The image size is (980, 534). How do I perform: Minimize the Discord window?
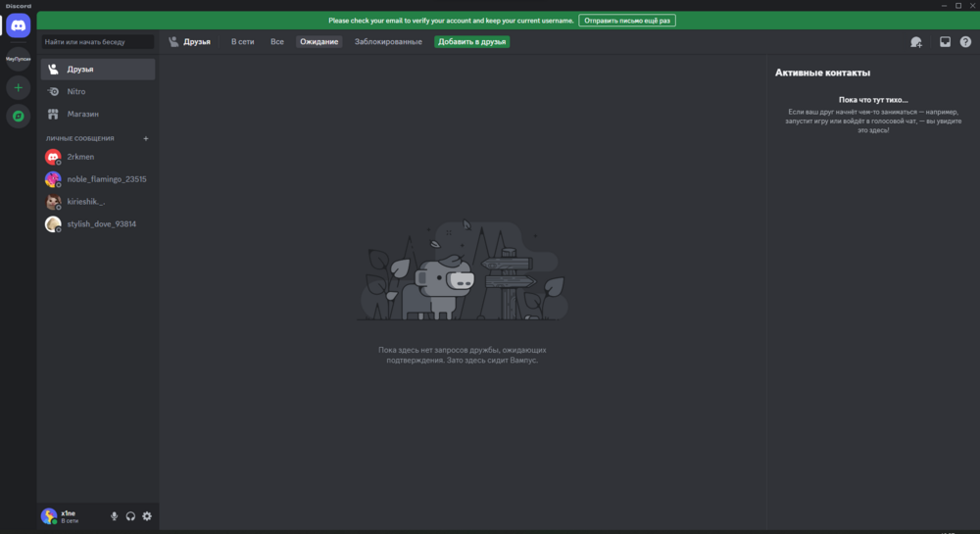pos(944,6)
